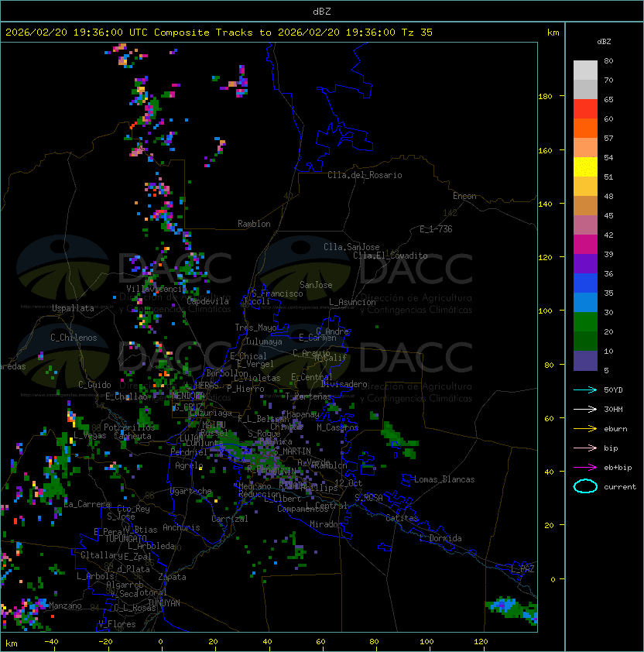Click the white 30HM arrow in legend
The height and width of the screenshot is (652, 644).
585,409
